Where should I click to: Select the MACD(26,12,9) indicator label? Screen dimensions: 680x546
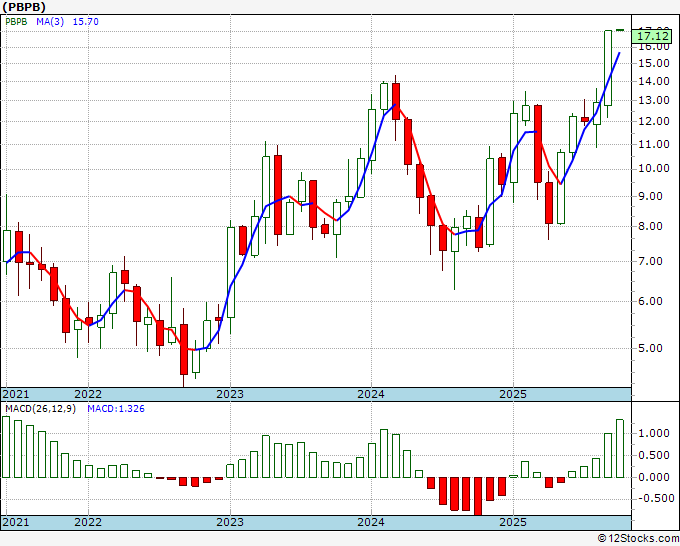tap(40, 409)
